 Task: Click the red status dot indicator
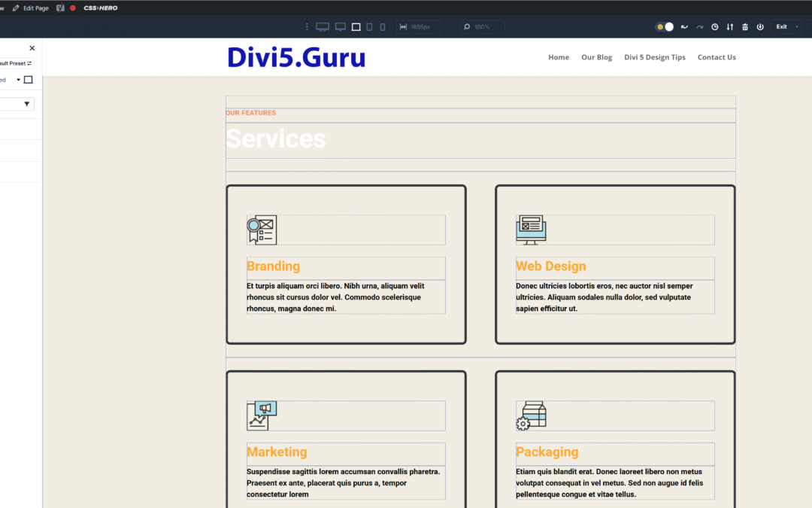coord(73,8)
